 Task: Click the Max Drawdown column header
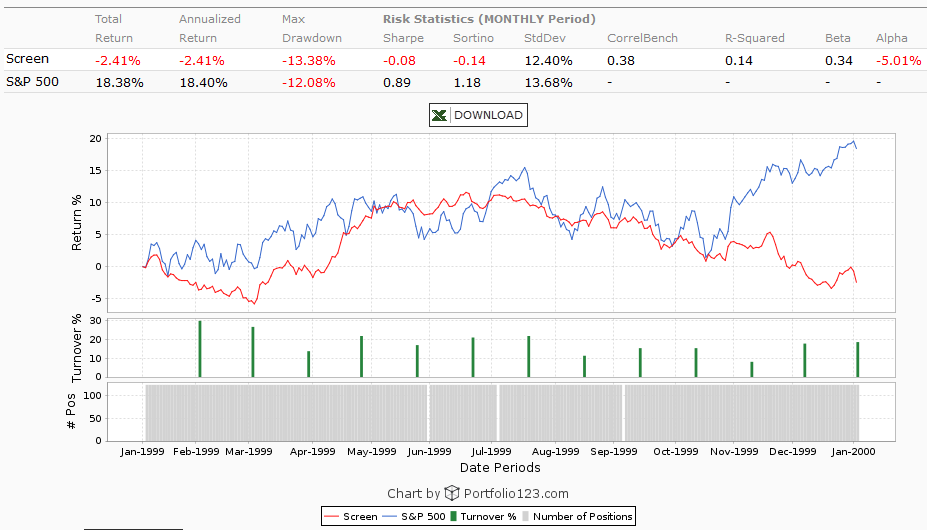[312, 28]
